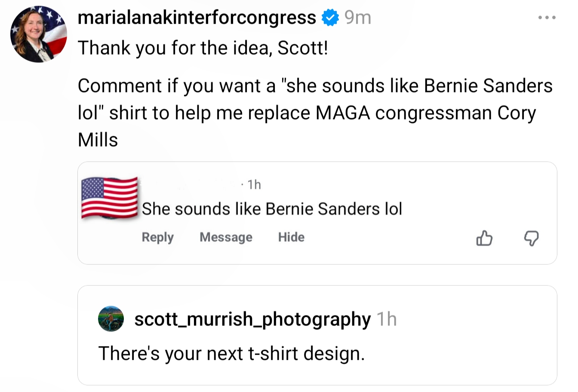
Task: Visit scott_murrish_photography profile via username
Action: pyautogui.click(x=252, y=319)
